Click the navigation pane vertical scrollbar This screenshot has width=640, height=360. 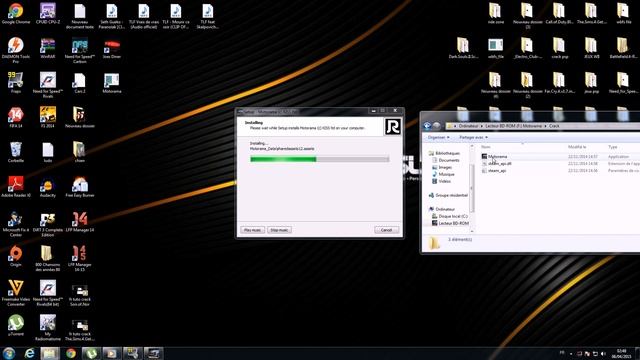coord(472,188)
